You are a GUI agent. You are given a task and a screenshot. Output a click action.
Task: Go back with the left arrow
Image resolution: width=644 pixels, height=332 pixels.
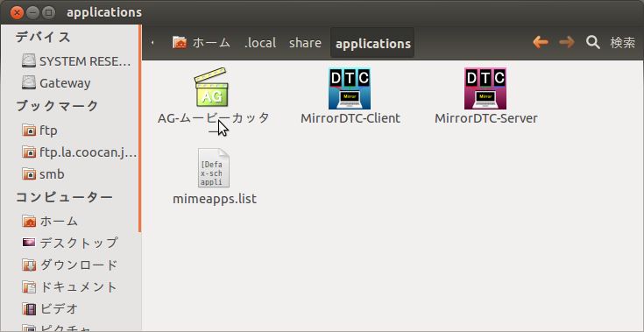[x=540, y=42]
